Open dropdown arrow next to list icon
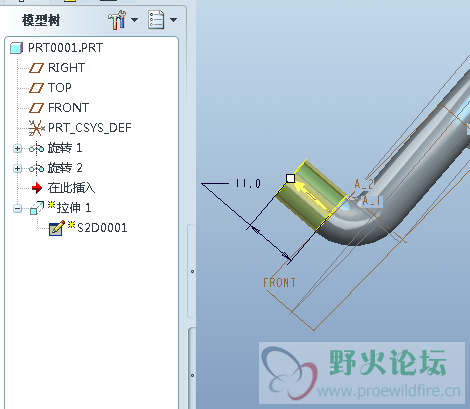Viewport: 470px width, 409px height. (173, 20)
